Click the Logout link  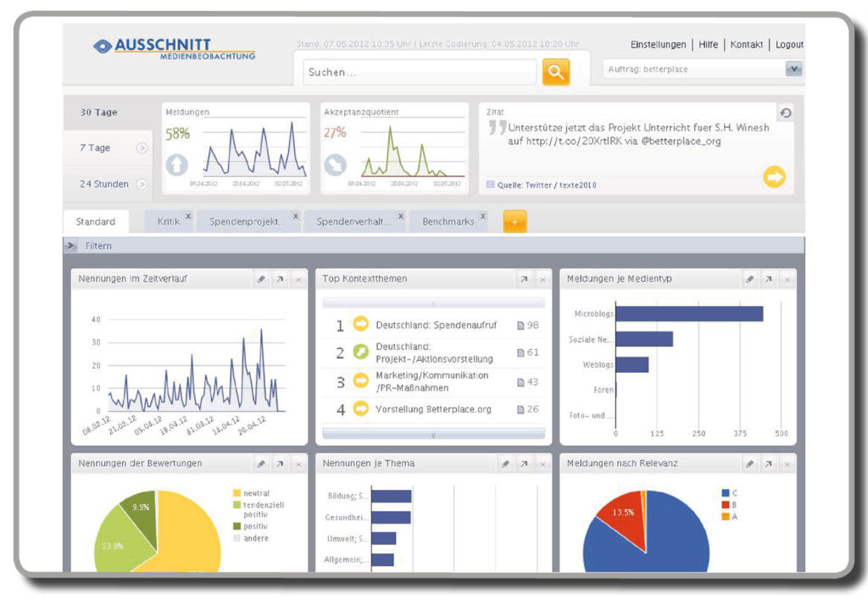[x=789, y=45]
